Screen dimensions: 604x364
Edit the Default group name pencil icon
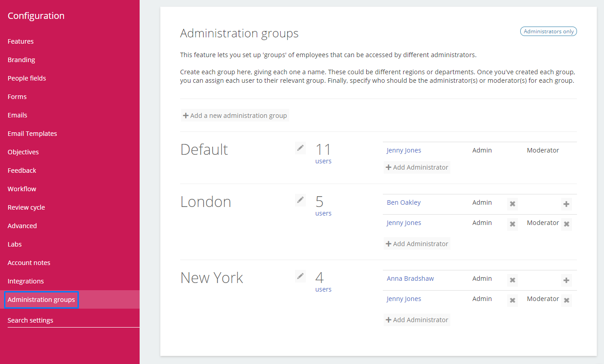point(300,148)
